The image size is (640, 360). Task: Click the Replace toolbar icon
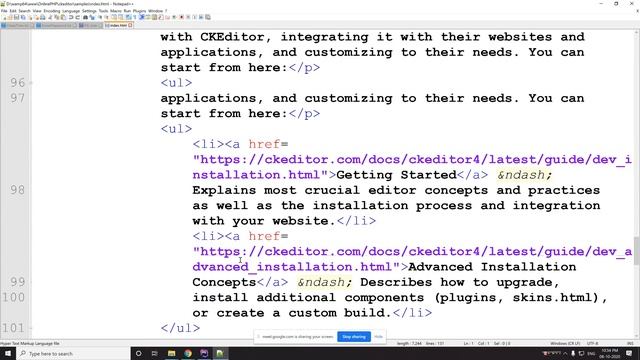pos(92,17)
